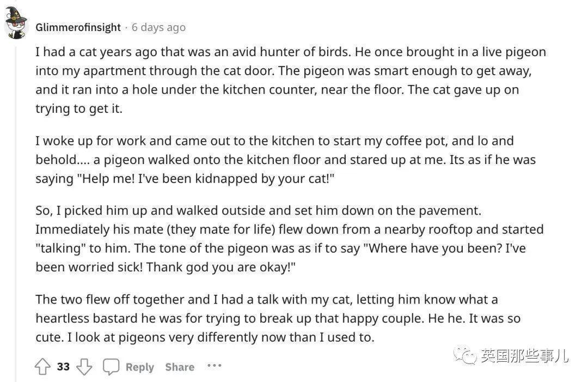Click the "6 days ago" timestamp
Viewport: 588px width, 382px height.
[158, 27]
